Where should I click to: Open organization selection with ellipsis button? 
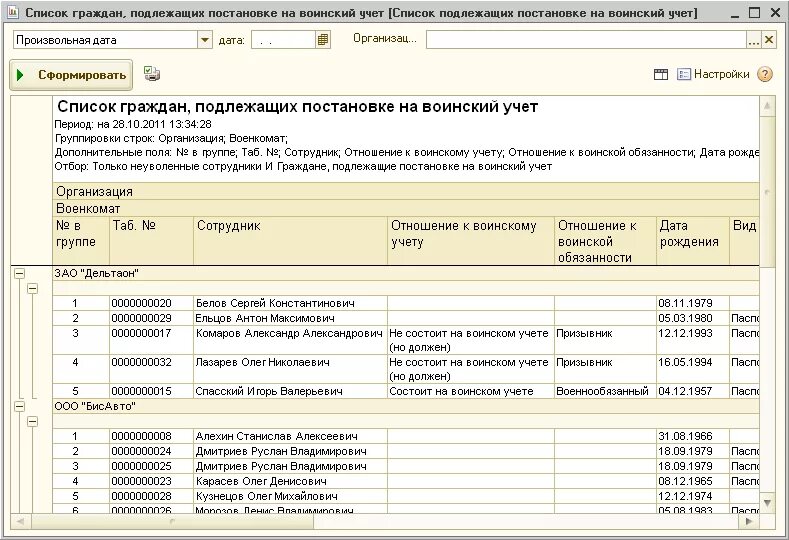coord(753,40)
